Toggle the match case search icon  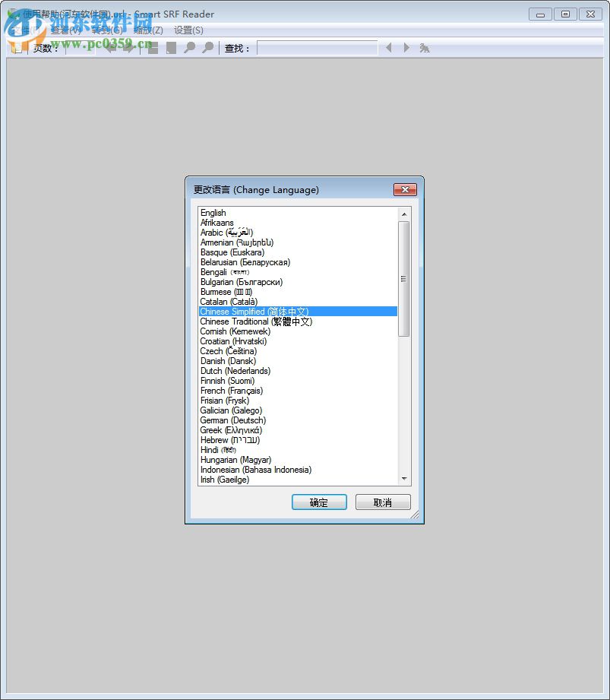(425, 47)
